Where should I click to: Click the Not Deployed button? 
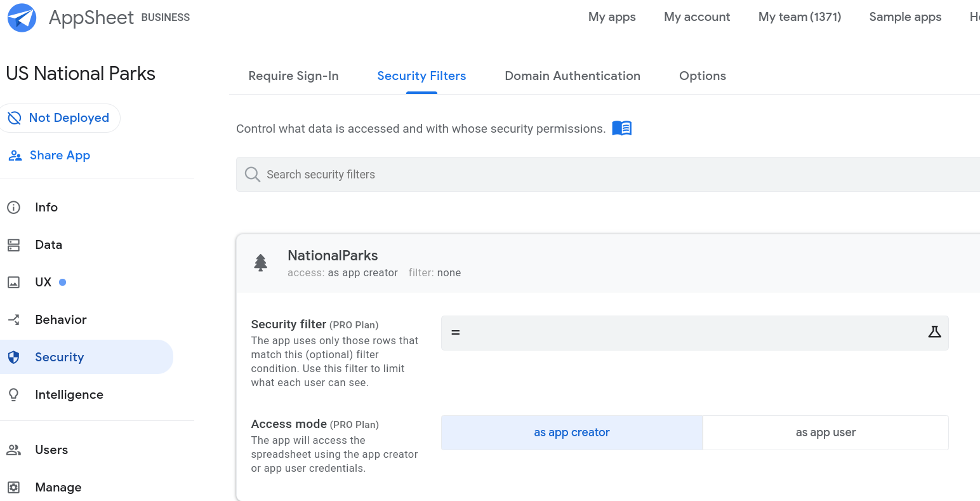(60, 117)
